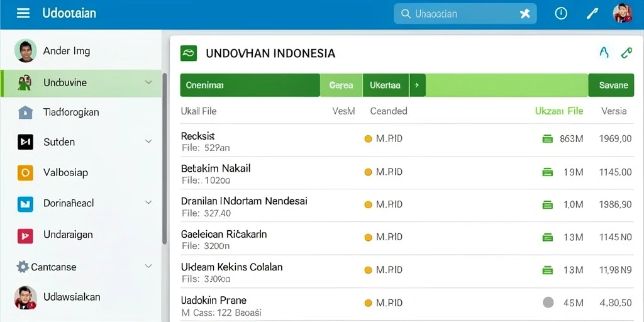Clear search with the X icon

(x=525, y=14)
